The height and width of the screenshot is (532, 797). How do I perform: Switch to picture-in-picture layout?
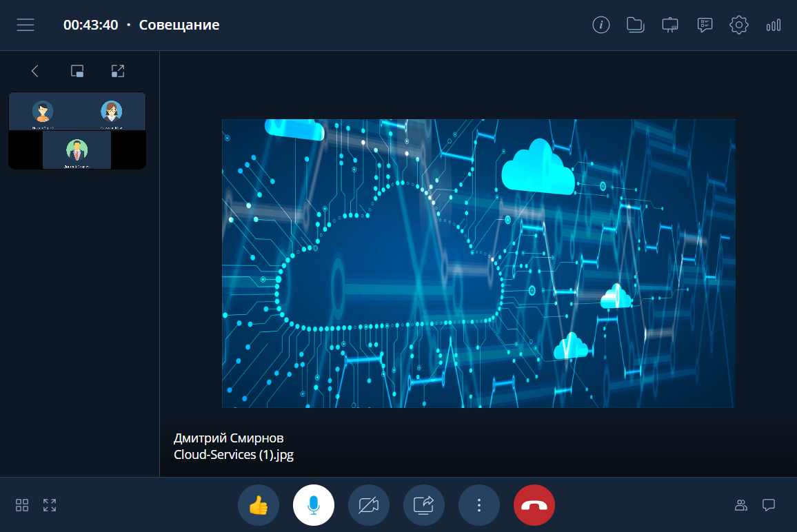click(77, 71)
